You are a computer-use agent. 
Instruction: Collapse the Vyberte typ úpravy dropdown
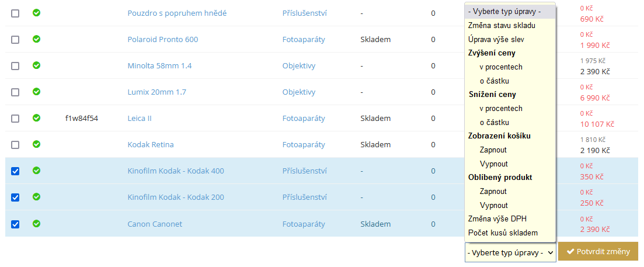click(510, 252)
